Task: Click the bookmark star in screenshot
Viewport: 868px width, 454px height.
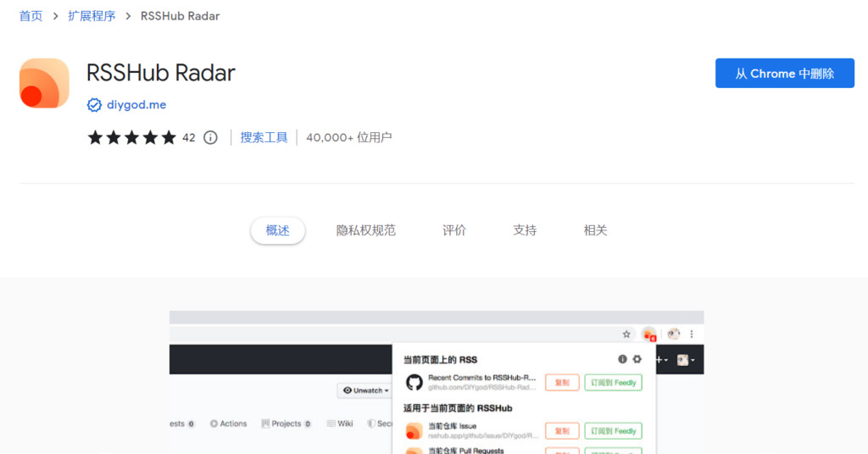Action: (x=626, y=334)
